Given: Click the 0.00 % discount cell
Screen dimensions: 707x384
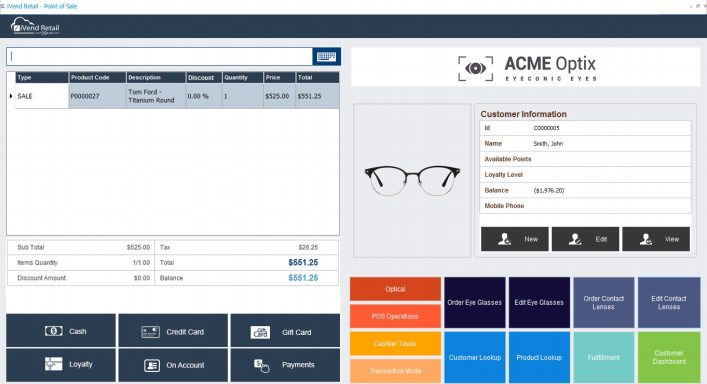Looking at the screenshot, I should [x=204, y=96].
